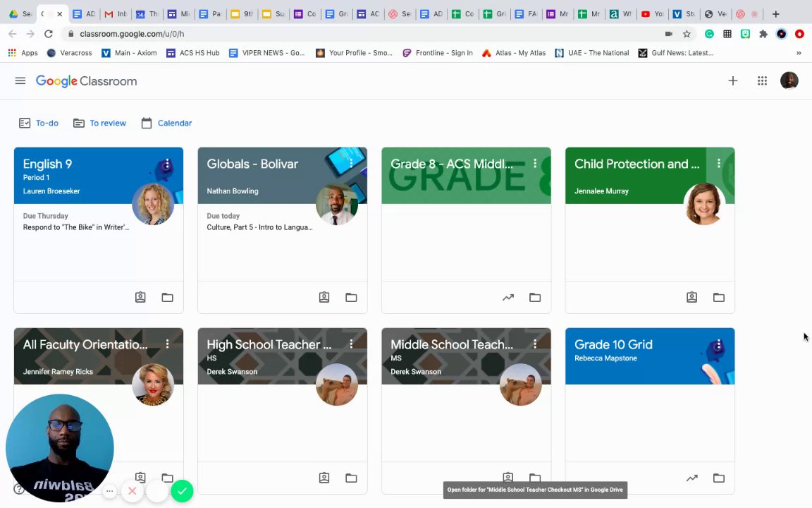Open recorder more options ellipsis

point(109,491)
